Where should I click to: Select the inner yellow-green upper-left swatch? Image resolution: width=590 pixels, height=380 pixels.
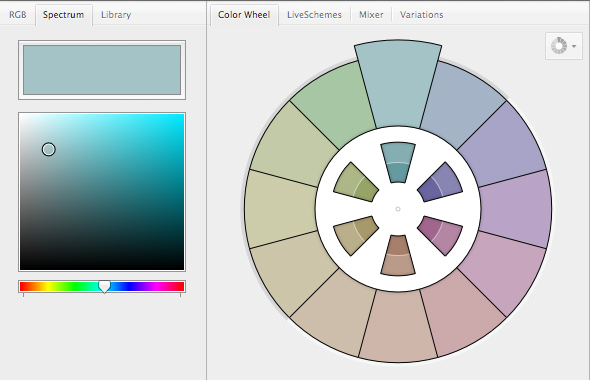point(356,183)
